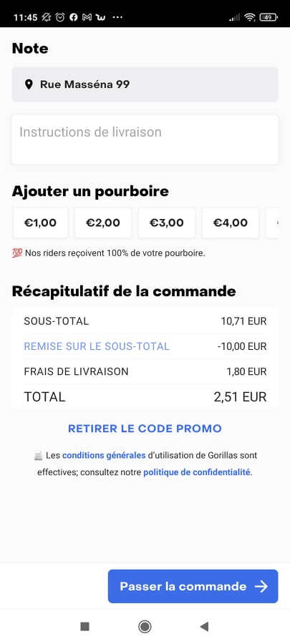Tap the battery indicator icon
Viewport: 290px width, 644px height.
pos(269,17)
